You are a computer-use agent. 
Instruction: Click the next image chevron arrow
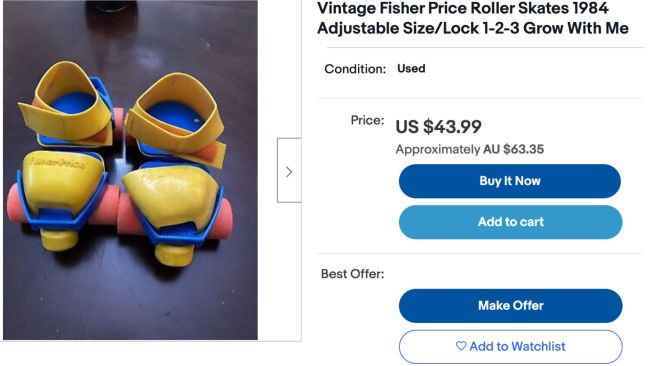point(289,170)
